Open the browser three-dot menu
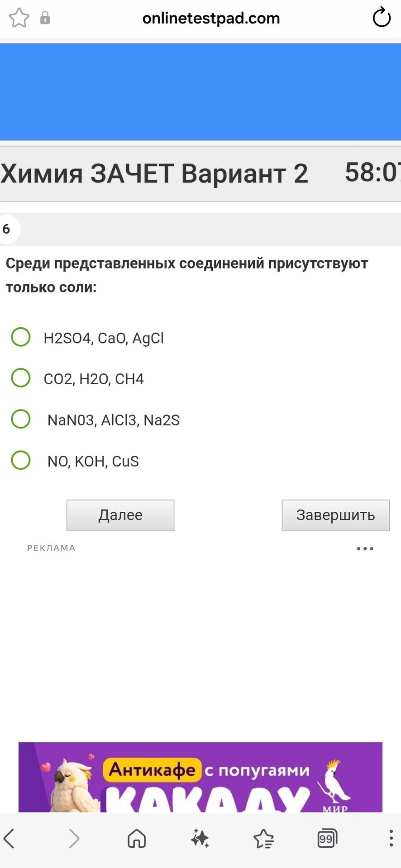Viewport: 401px width, 868px height. tap(391, 838)
